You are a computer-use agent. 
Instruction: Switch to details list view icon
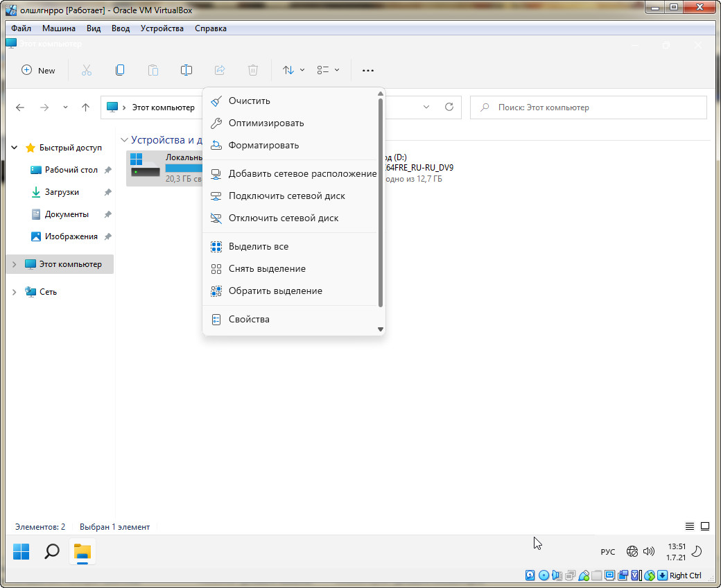pyautogui.click(x=690, y=526)
